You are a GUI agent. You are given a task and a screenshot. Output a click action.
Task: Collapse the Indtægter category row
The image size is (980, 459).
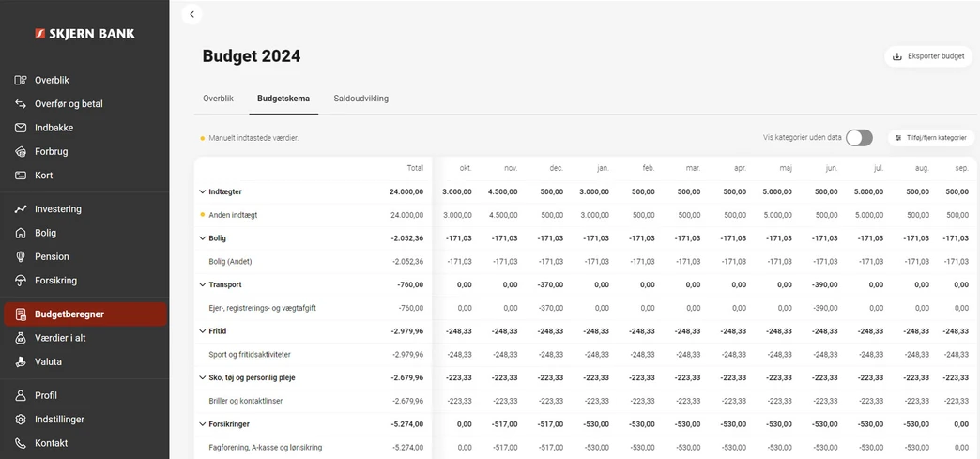pyautogui.click(x=202, y=191)
